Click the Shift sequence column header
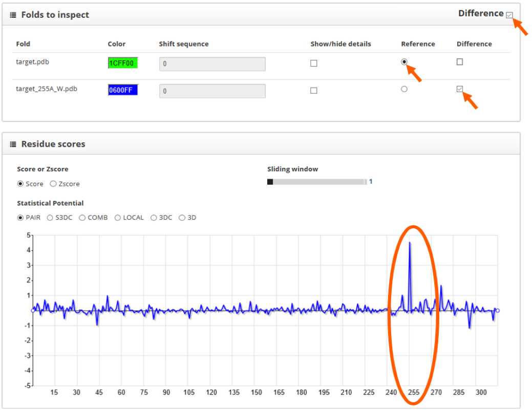The height and width of the screenshot is (412, 532). click(183, 44)
